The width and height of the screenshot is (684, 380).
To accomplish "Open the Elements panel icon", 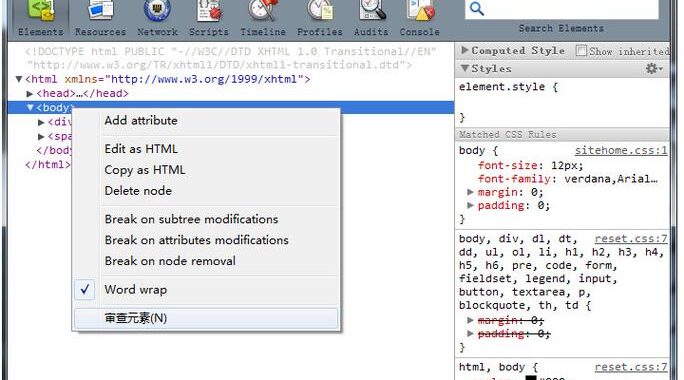I will [x=41, y=11].
